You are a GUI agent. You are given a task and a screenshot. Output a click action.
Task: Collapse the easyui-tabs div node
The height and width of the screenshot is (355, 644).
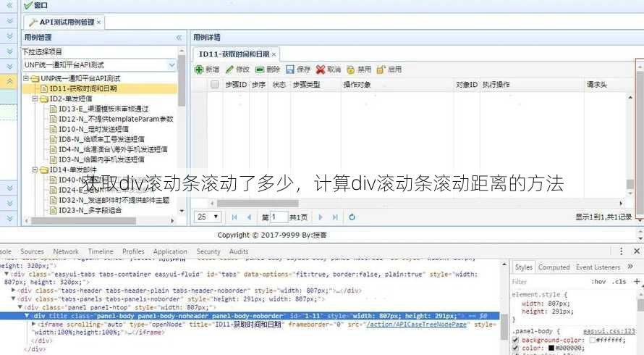[x=7, y=274]
